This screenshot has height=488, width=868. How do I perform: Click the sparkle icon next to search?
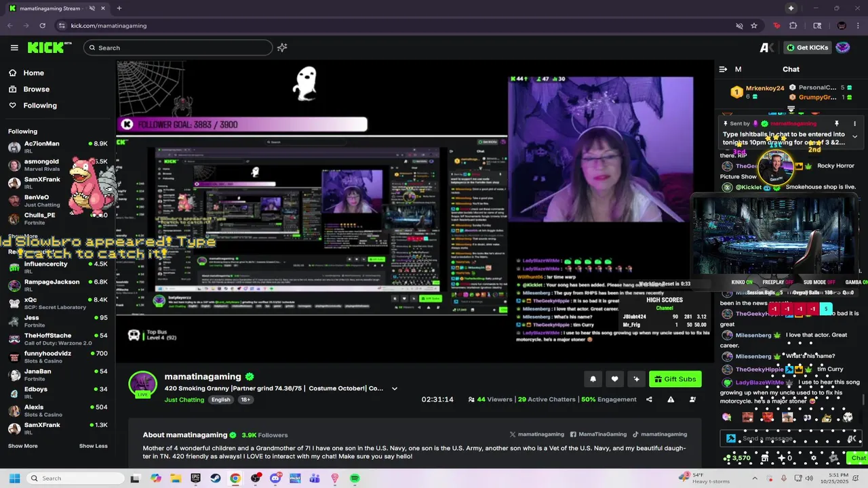point(282,47)
